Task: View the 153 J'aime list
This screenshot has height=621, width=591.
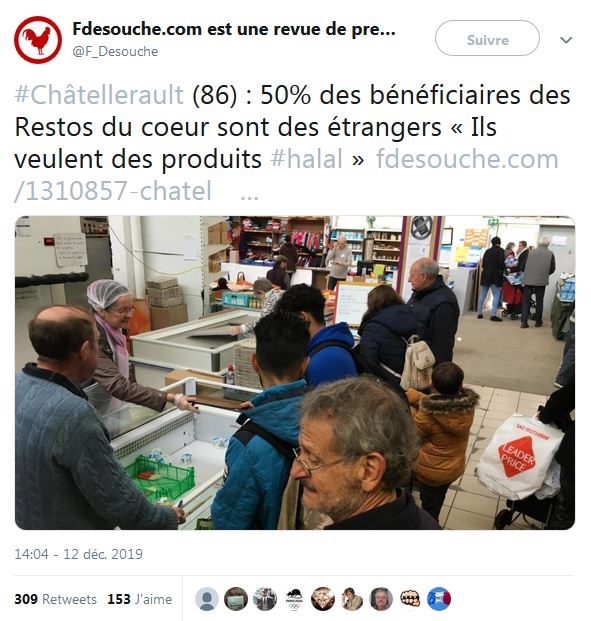Action: (139, 599)
